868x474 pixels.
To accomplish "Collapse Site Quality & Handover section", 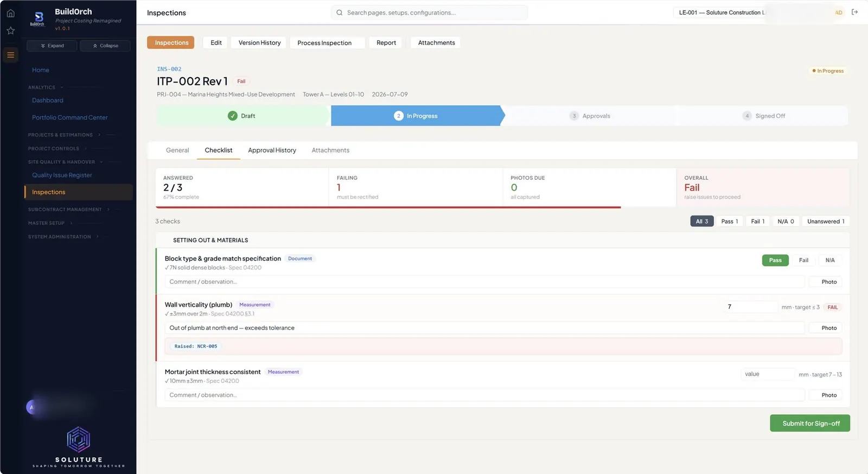I will point(65,162).
